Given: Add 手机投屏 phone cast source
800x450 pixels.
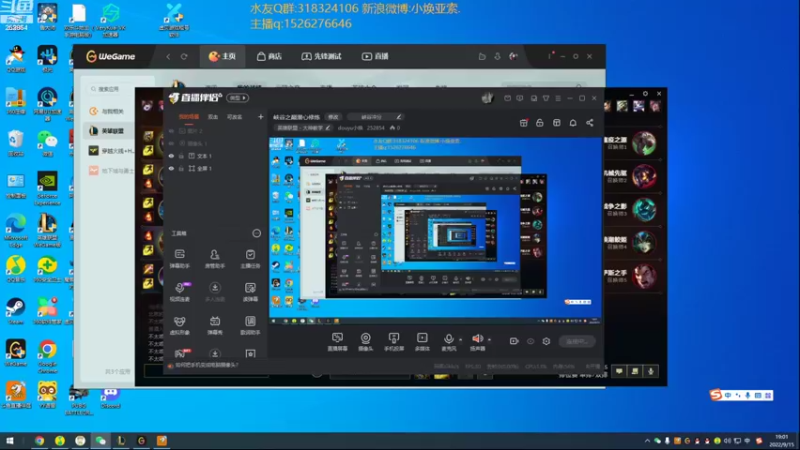Looking at the screenshot, I should click(394, 342).
